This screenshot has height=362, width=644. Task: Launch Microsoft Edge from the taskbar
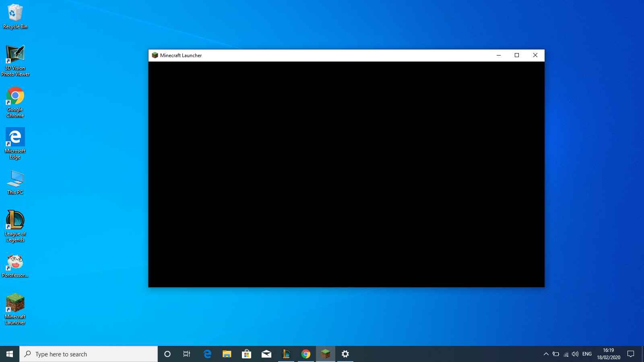[207, 354]
